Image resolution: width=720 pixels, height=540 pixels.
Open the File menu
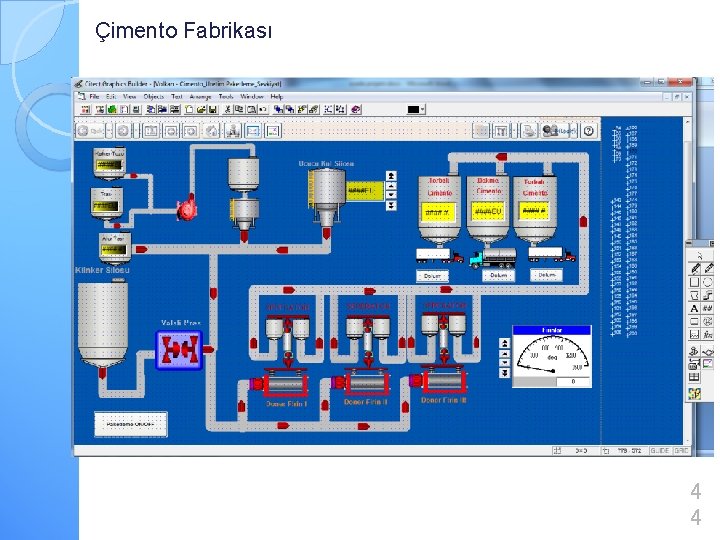pyautogui.click(x=94, y=97)
